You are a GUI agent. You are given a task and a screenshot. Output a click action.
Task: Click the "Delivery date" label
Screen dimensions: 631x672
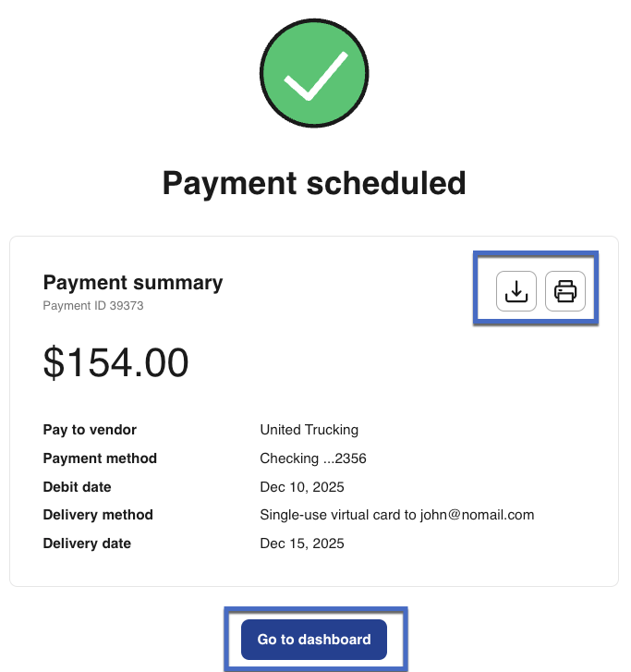[x=87, y=544]
